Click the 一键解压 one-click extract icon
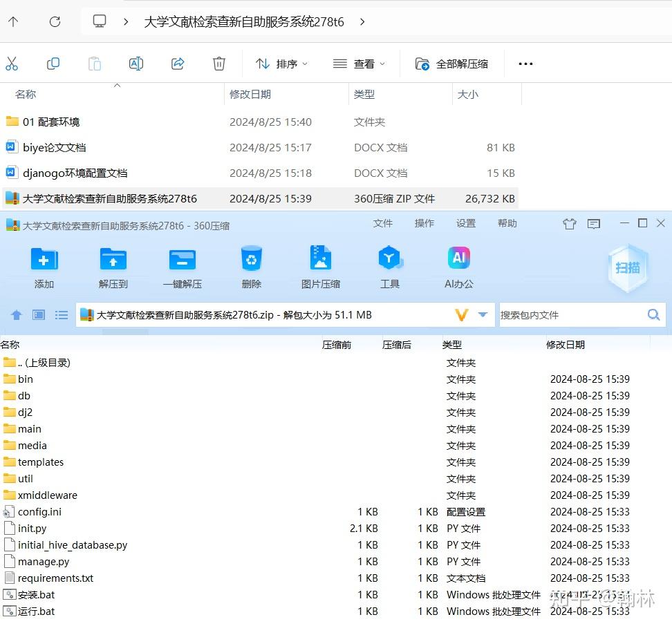 (x=182, y=259)
